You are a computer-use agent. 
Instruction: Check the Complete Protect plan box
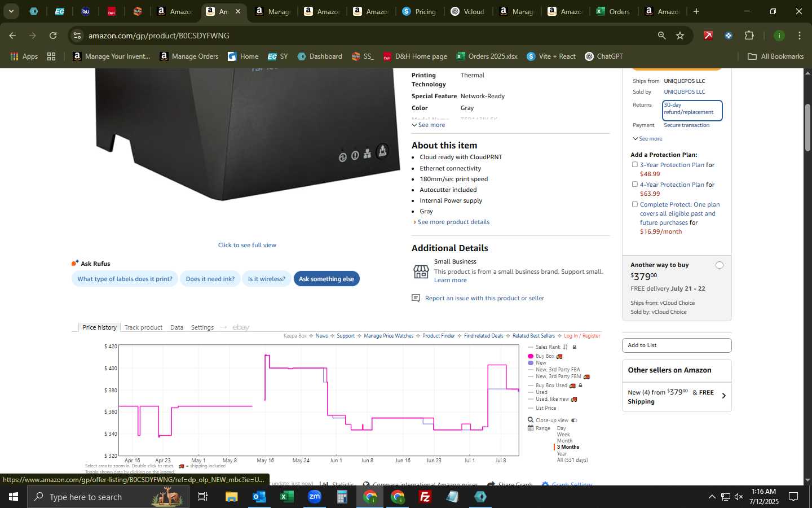[635, 204]
